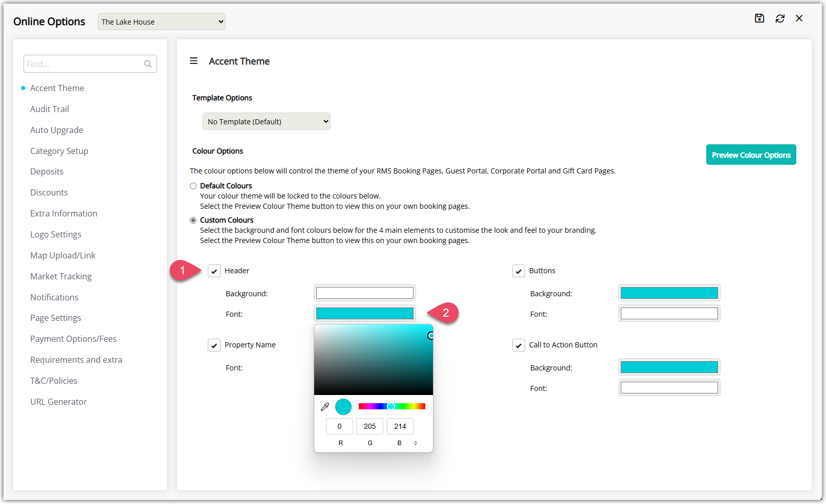The width and height of the screenshot is (826, 504).
Task: Click Buttons Font colour swatch
Action: (669, 313)
